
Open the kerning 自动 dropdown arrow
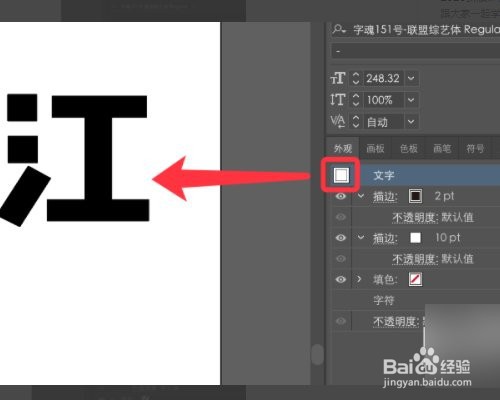point(411,122)
